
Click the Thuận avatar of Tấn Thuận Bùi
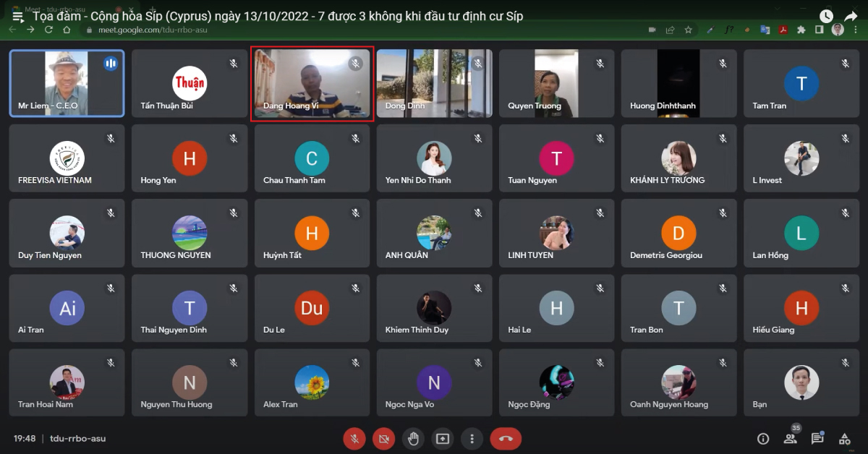pos(190,83)
